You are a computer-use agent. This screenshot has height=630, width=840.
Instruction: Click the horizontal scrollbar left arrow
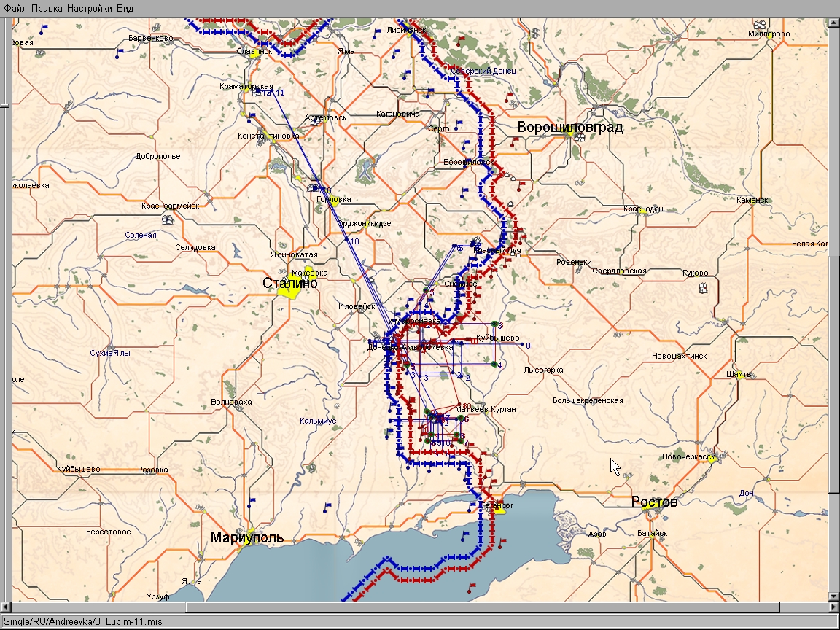tap(5, 607)
